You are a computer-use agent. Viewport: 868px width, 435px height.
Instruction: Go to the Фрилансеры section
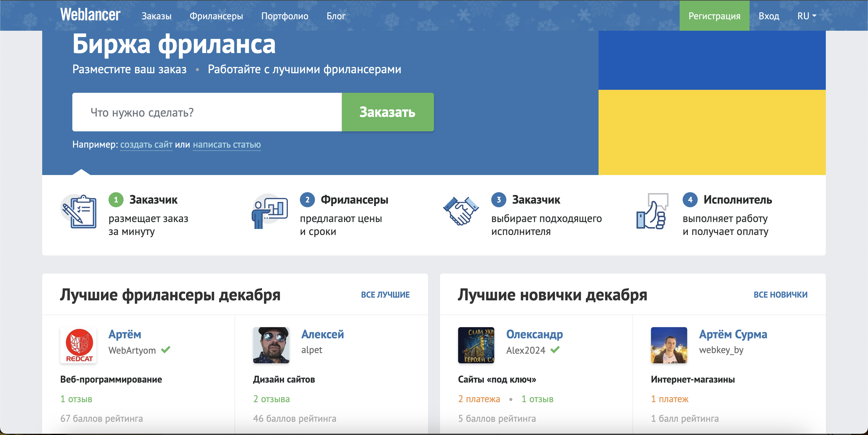(216, 16)
